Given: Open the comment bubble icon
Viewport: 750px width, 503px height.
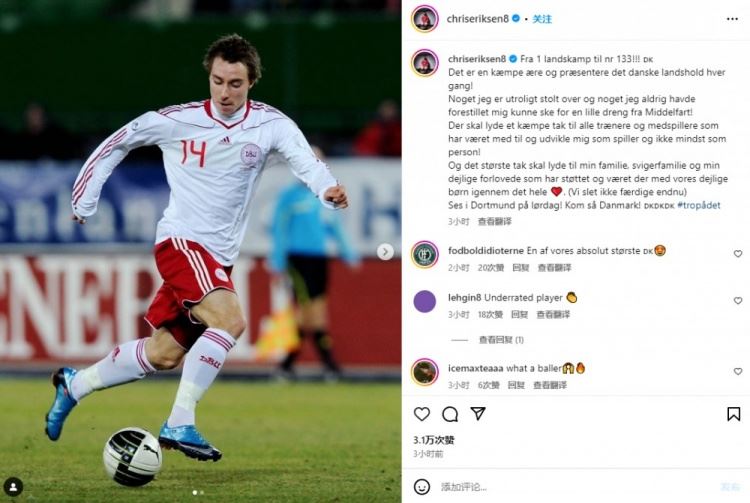Looking at the screenshot, I should [450, 414].
